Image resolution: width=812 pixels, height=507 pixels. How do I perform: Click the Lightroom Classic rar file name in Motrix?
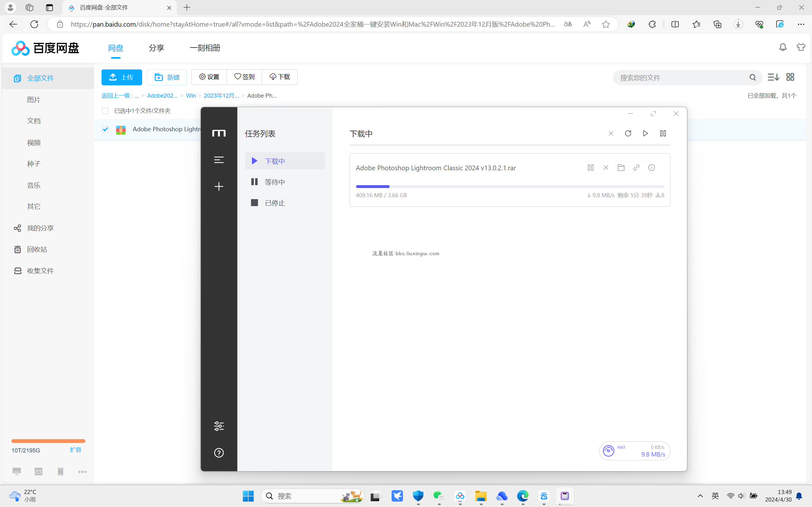tap(436, 168)
